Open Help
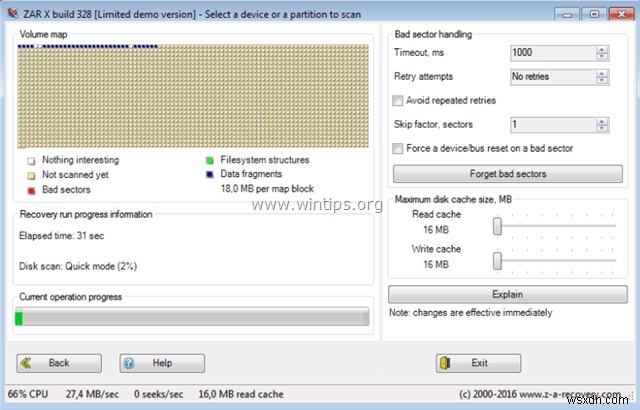Screen dimensions: 640x410 tap(162, 363)
